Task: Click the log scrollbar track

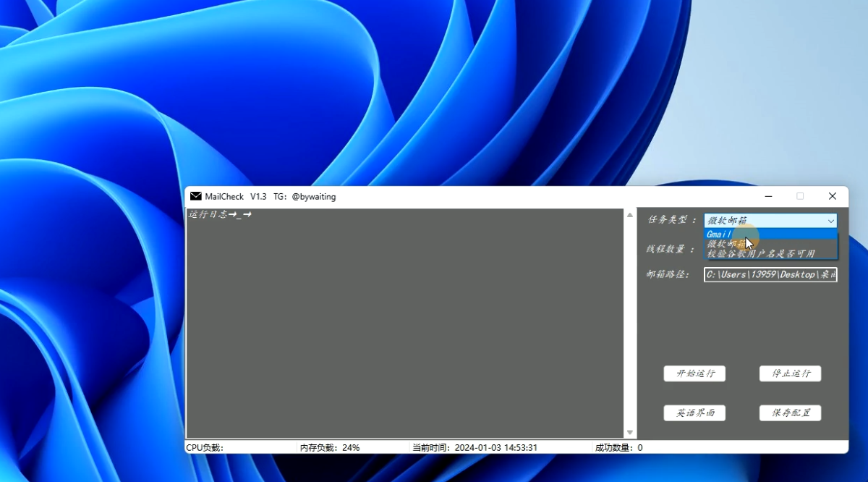Action: [x=629, y=326]
